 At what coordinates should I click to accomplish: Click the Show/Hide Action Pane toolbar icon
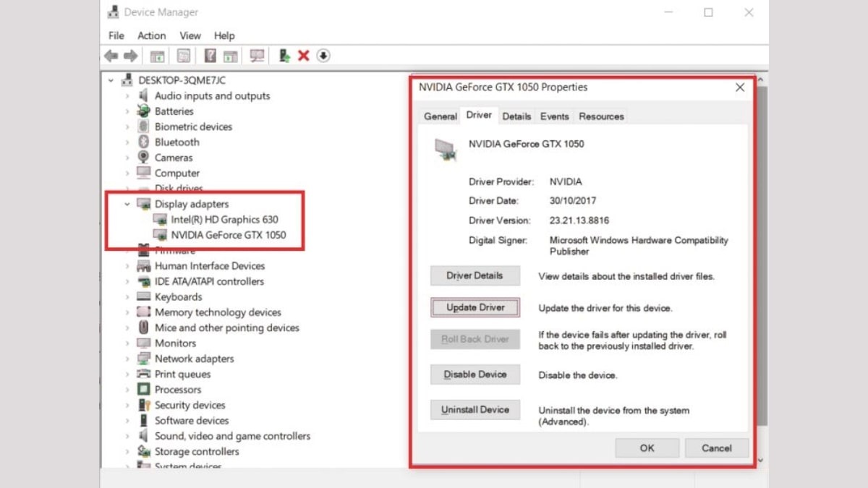pos(231,56)
